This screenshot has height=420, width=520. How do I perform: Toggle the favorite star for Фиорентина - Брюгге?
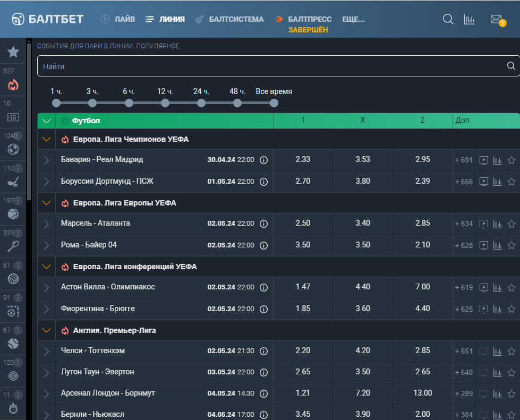(512, 309)
